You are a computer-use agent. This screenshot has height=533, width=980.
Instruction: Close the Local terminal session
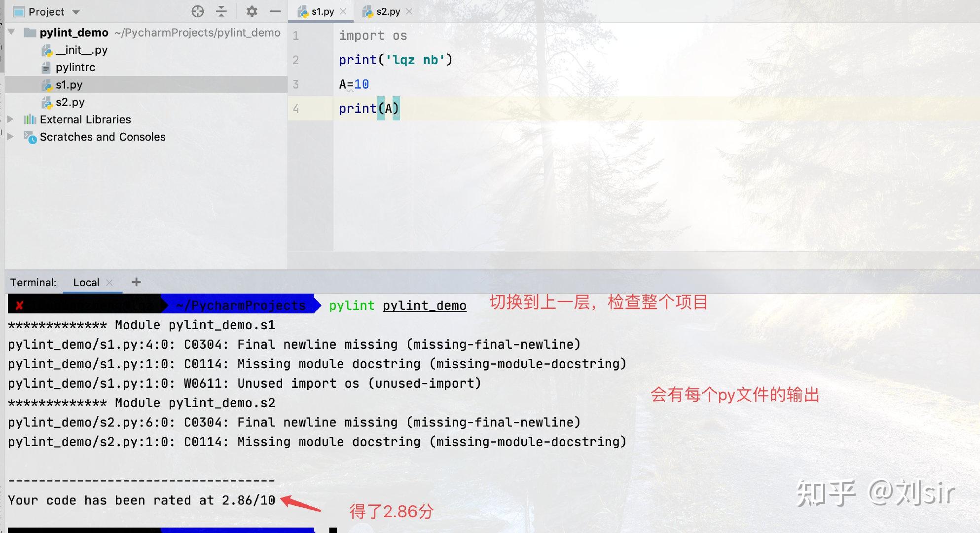pos(109,282)
